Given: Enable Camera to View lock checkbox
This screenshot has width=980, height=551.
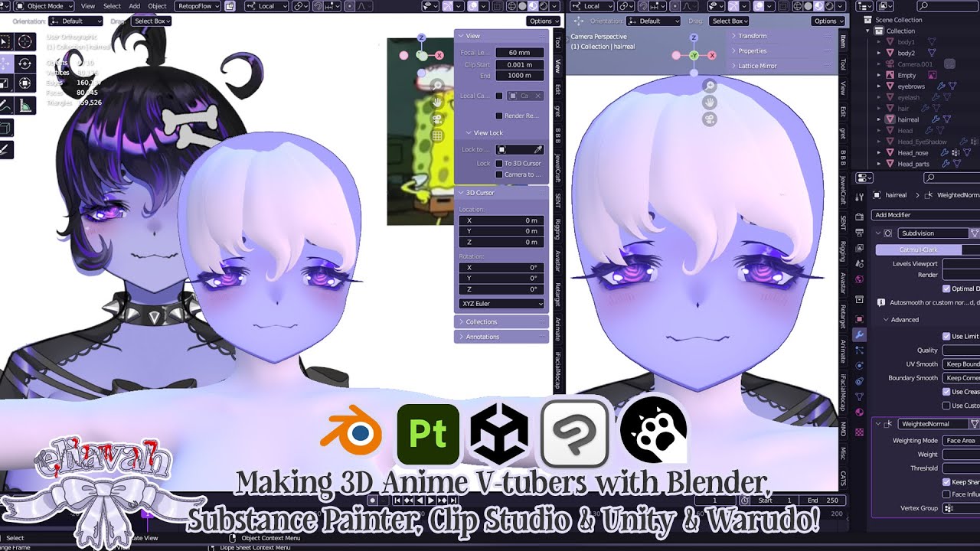Looking at the screenshot, I should coord(499,174).
